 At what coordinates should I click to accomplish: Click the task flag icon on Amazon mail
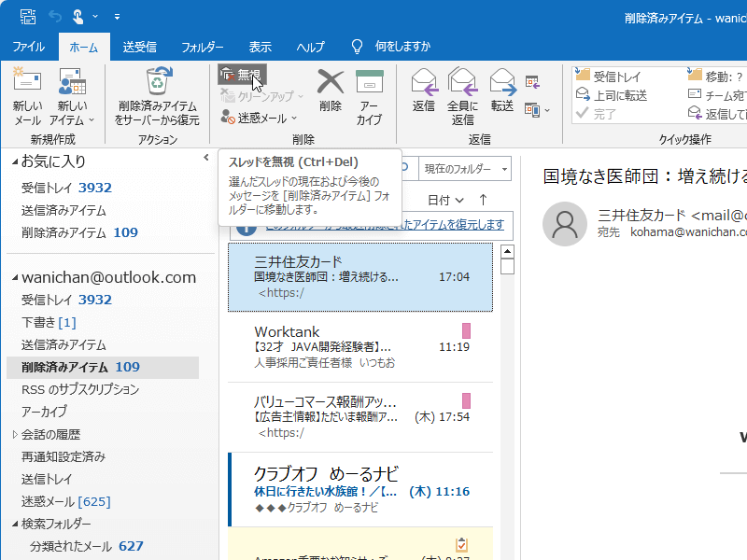[461, 544]
